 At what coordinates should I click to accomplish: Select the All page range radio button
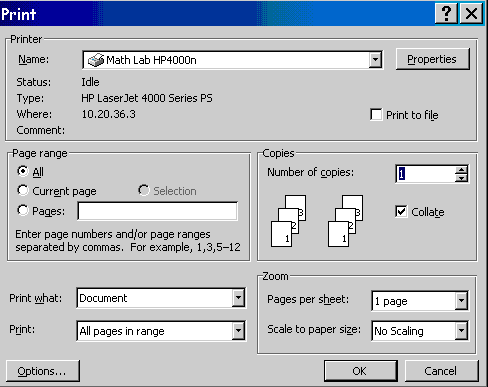pos(23,171)
